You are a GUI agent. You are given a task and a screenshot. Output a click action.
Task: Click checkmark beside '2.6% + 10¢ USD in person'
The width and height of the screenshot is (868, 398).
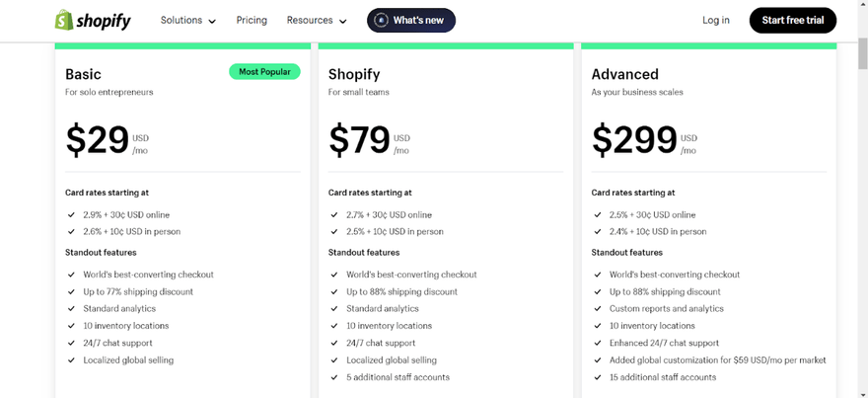pyautogui.click(x=71, y=232)
